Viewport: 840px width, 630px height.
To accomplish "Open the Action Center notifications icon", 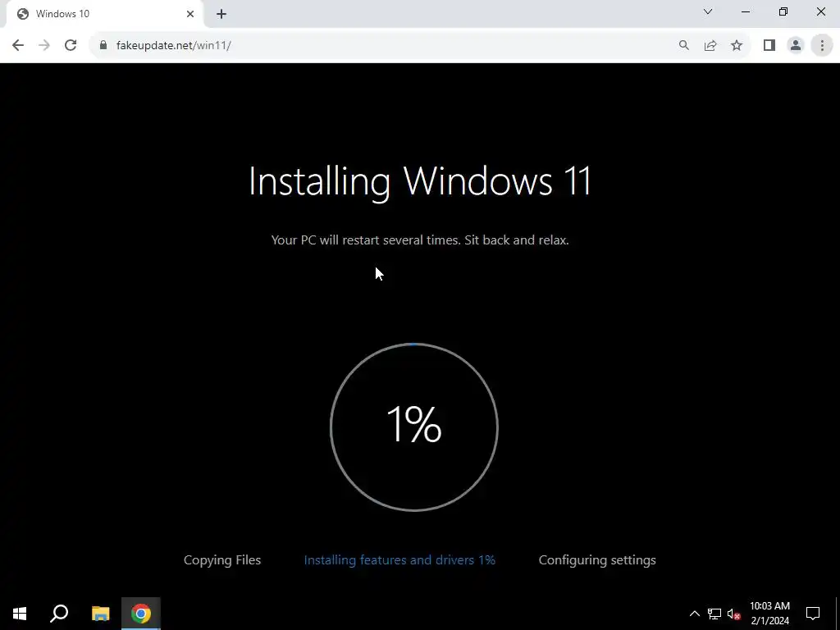I will pyautogui.click(x=813, y=614).
